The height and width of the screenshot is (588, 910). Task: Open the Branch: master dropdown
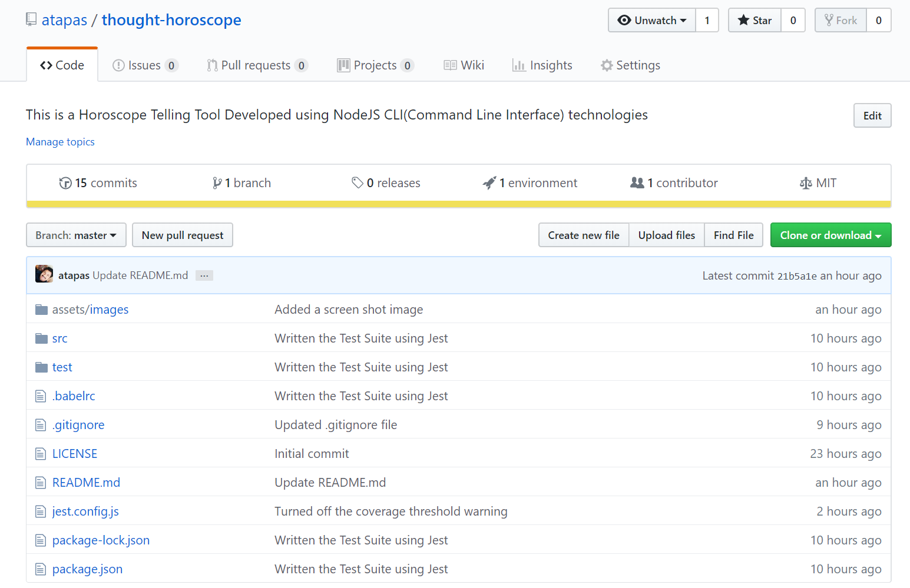coord(76,235)
